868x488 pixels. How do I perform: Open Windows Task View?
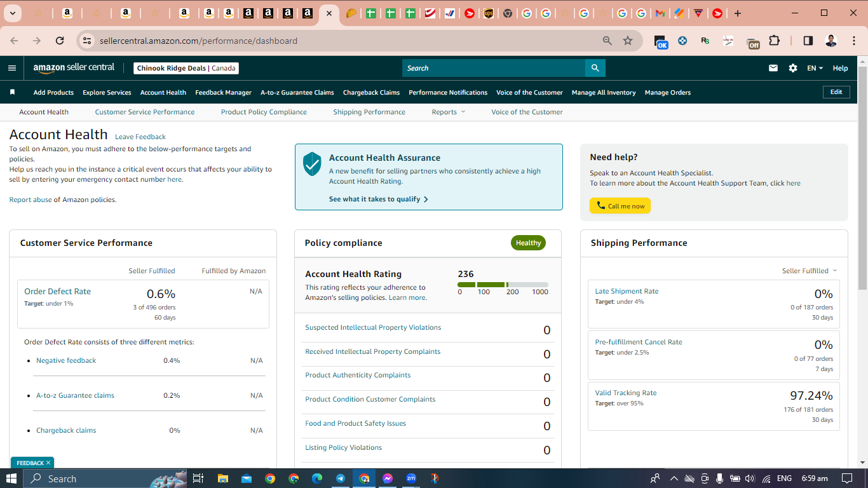[x=198, y=478]
